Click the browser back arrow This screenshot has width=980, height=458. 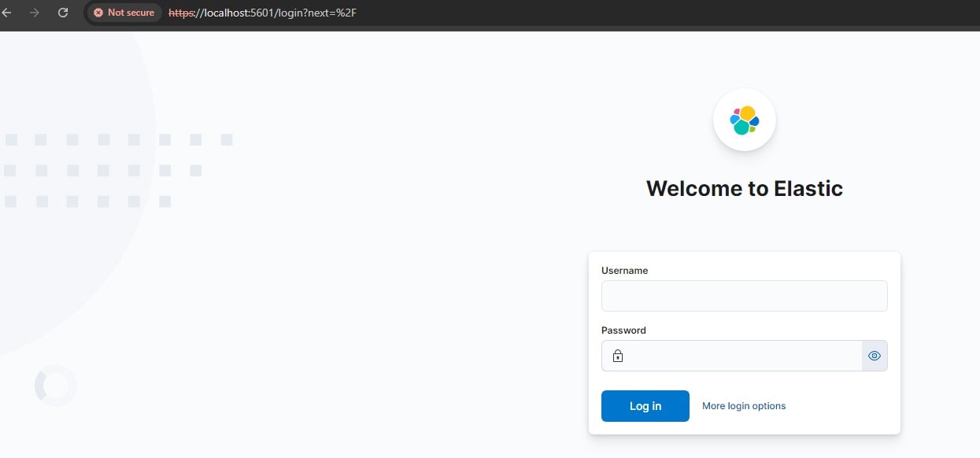tap(7, 13)
